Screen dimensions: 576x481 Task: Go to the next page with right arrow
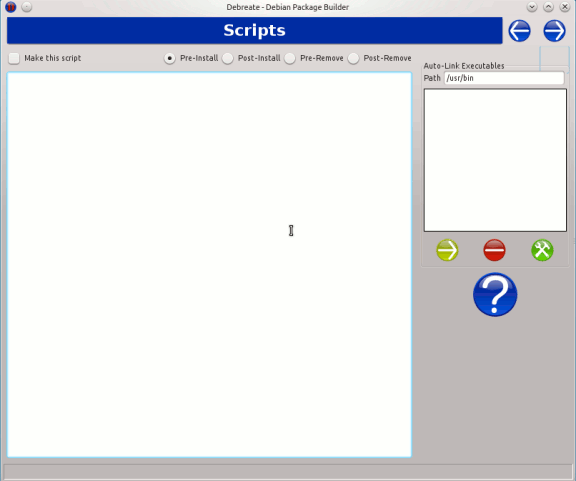(554, 31)
